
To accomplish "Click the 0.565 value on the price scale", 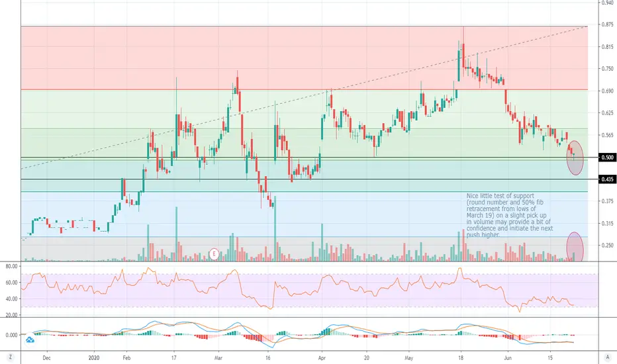I will click(608, 135).
